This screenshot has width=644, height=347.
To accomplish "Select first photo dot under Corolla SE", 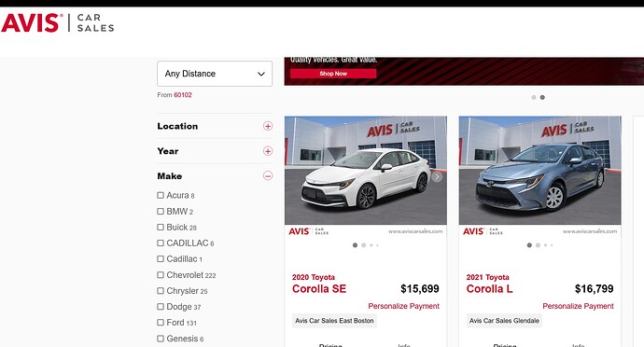I will 355,245.
